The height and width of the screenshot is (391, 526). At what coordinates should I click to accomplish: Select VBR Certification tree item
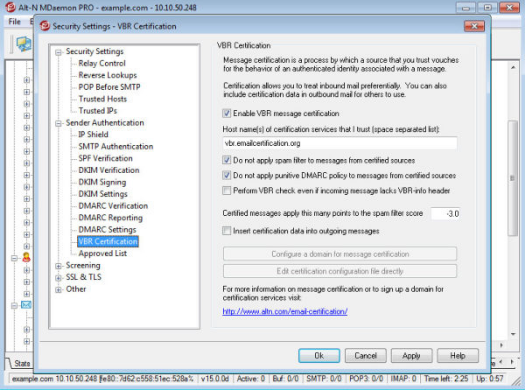pyautogui.click(x=108, y=241)
